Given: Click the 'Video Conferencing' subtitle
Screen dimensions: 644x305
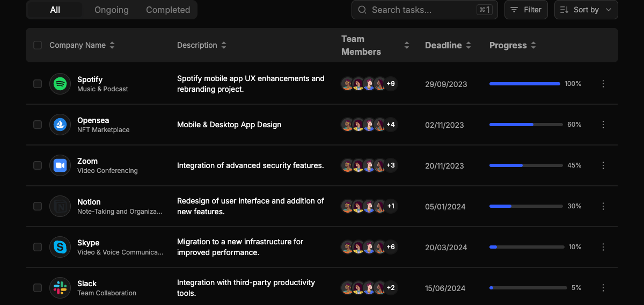Looking at the screenshot, I should coord(107,171).
